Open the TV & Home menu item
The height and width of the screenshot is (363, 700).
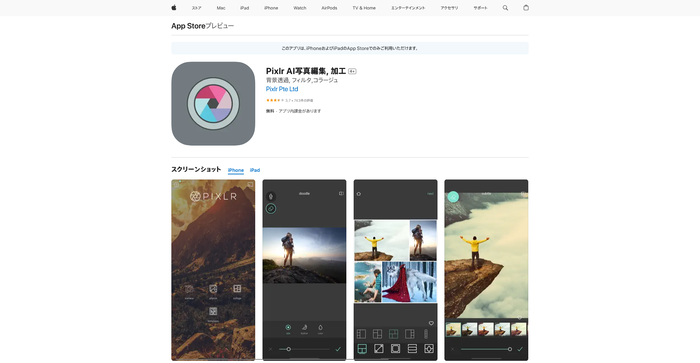point(364,8)
